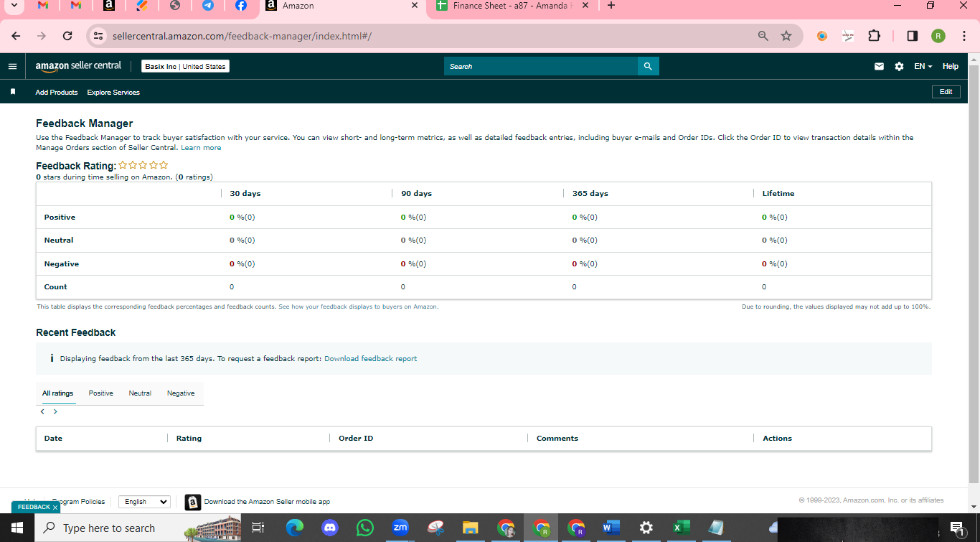Viewport: 980px width, 542px height.
Task: Click Download the Amazon Seller mobile app
Action: coord(267,502)
